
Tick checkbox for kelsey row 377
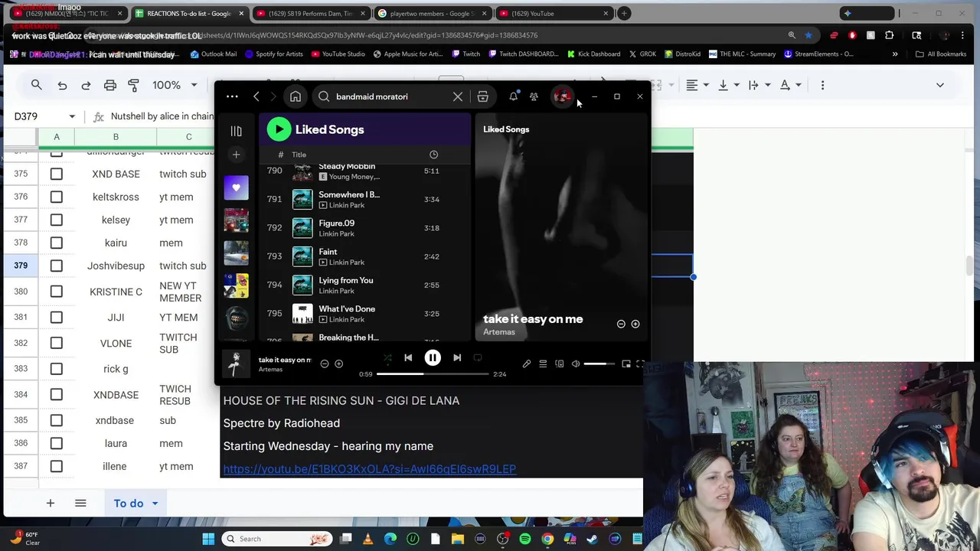click(57, 220)
